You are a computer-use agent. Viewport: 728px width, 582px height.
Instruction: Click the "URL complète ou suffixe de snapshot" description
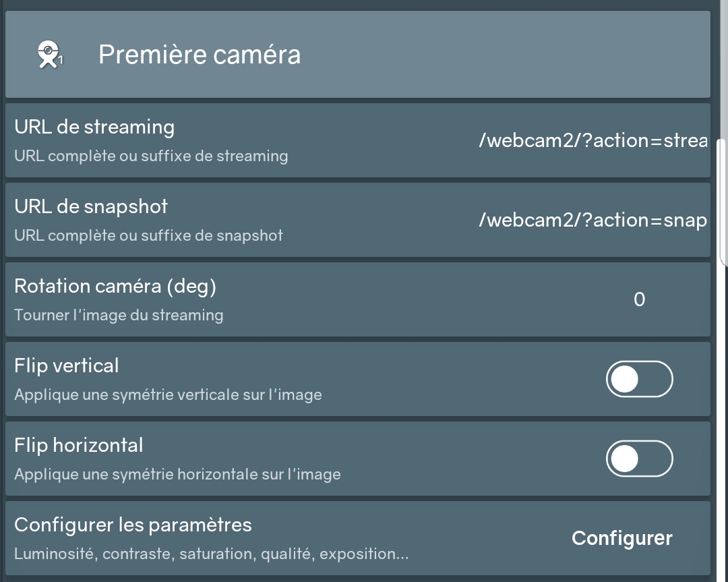pos(148,236)
